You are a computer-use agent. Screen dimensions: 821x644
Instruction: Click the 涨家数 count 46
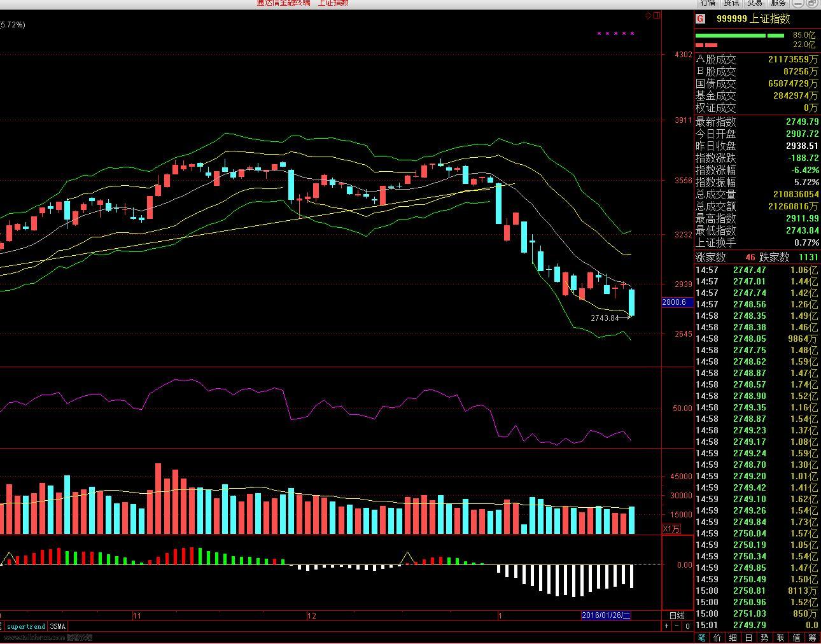(750, 257)
